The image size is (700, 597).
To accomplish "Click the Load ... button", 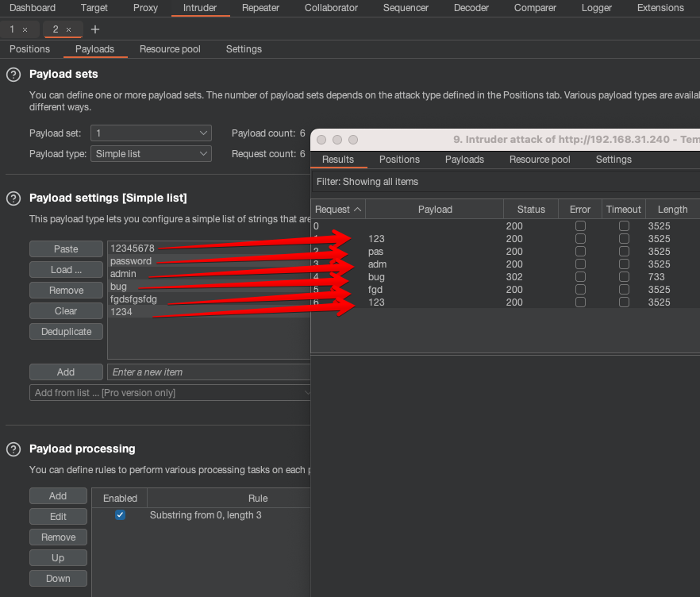I will pos(66,270).
